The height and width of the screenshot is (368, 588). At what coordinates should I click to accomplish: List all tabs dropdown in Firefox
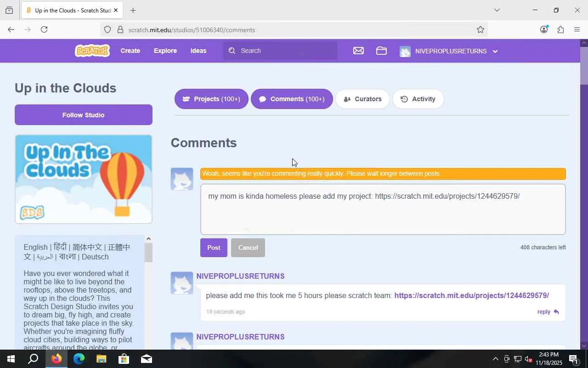tap(497, 10)
